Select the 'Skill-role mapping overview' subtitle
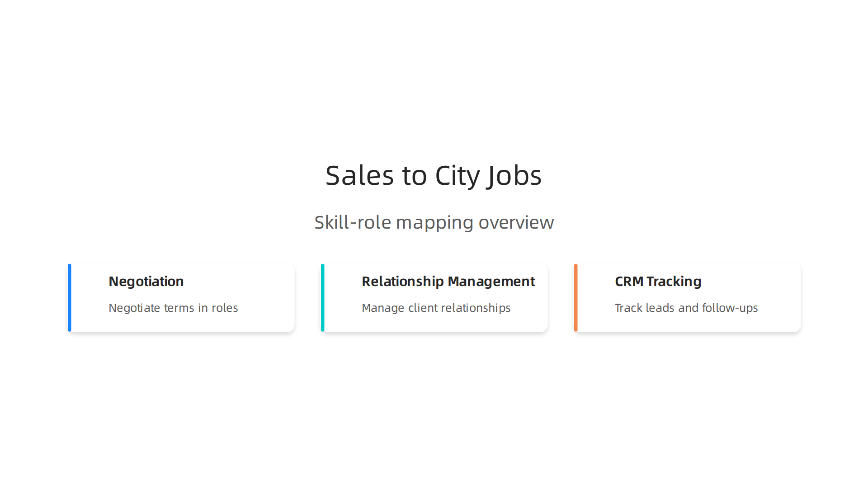Image resolution: width=868 pixels, height=488 pixels. pos(434,222)
